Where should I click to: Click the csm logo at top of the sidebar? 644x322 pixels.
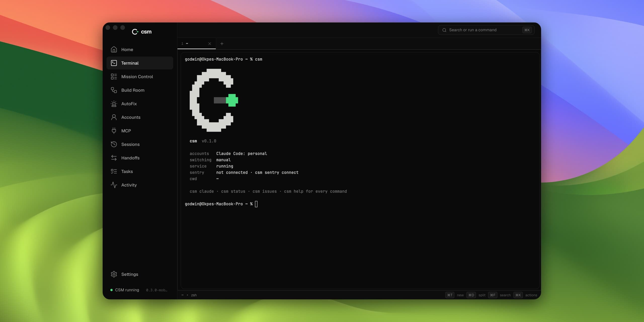(x=142, y=32)
